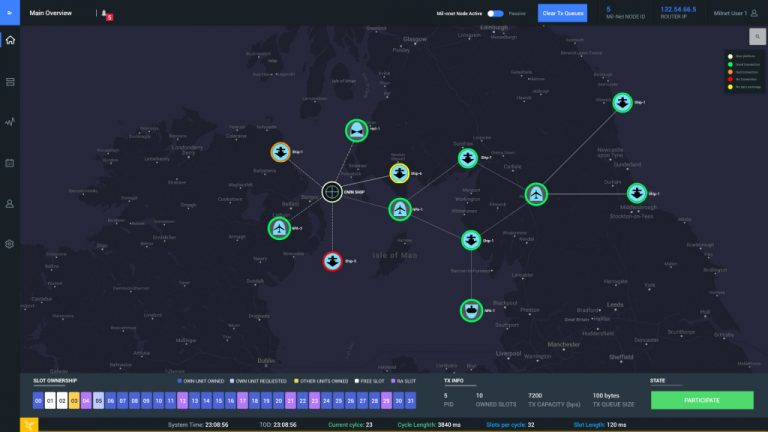This screenshot has height=432, width=768.
Task: Click the Home icon in the sidebar
Action: 10,40
